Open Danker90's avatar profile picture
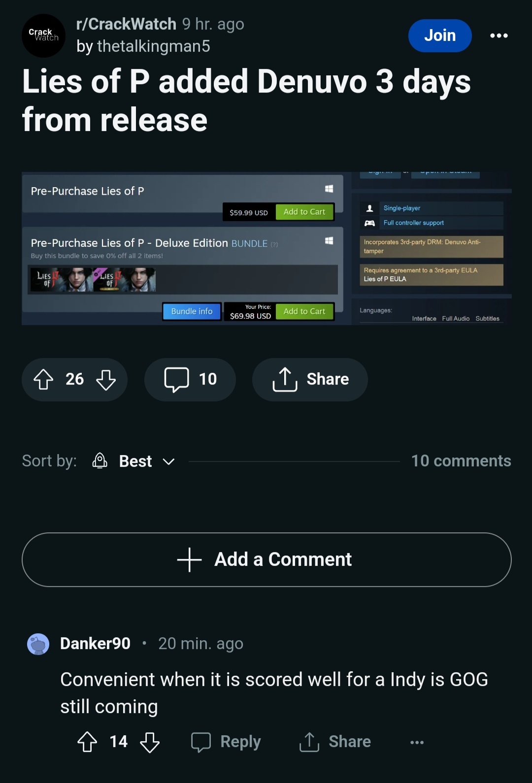 pyautogui.click(x=38, y=644)
